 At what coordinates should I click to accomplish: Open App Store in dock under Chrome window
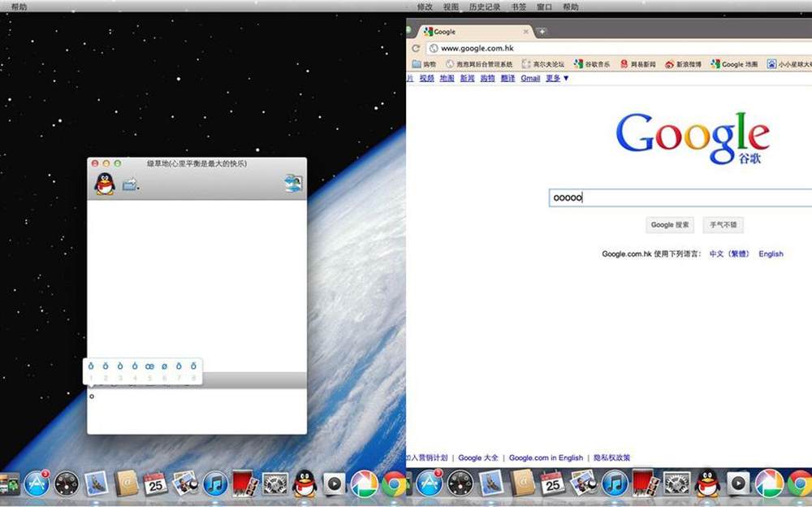[430, 483]
